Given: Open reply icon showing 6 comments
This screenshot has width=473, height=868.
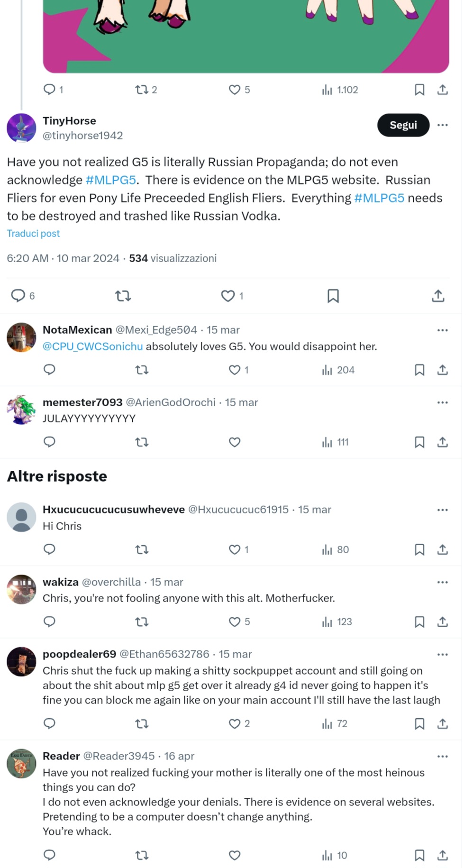Looking at the screenshot, I should click(x=18, y=296).
